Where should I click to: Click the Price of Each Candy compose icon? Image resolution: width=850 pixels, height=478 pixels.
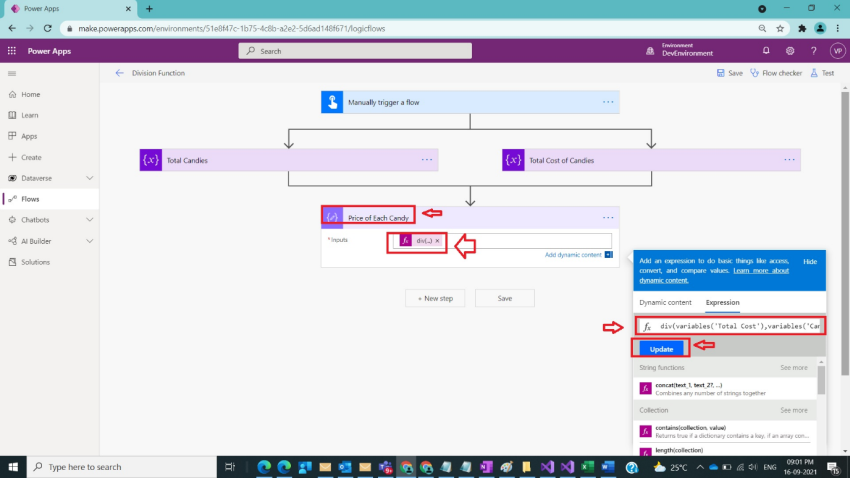pyautogui.click(x=332, y=217)
